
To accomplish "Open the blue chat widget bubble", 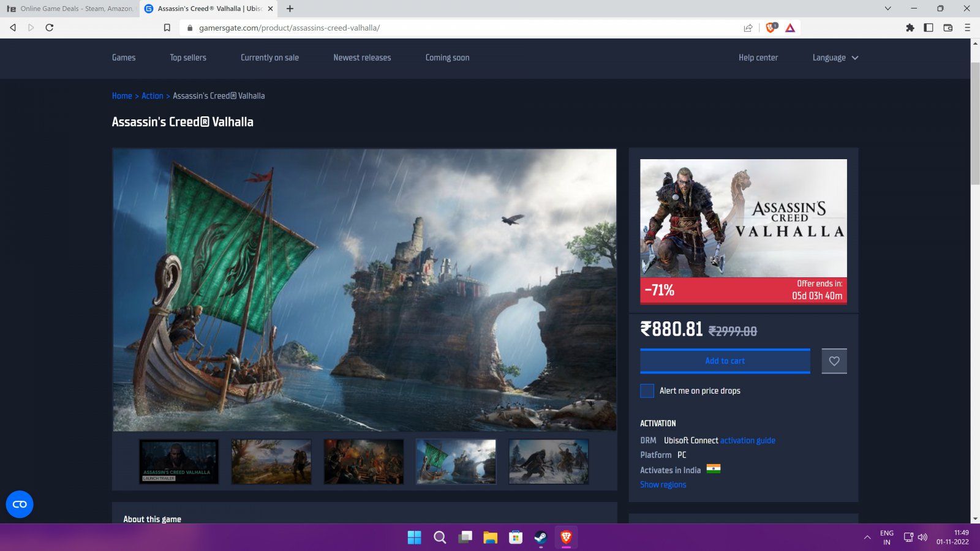I will coord(20,504).
